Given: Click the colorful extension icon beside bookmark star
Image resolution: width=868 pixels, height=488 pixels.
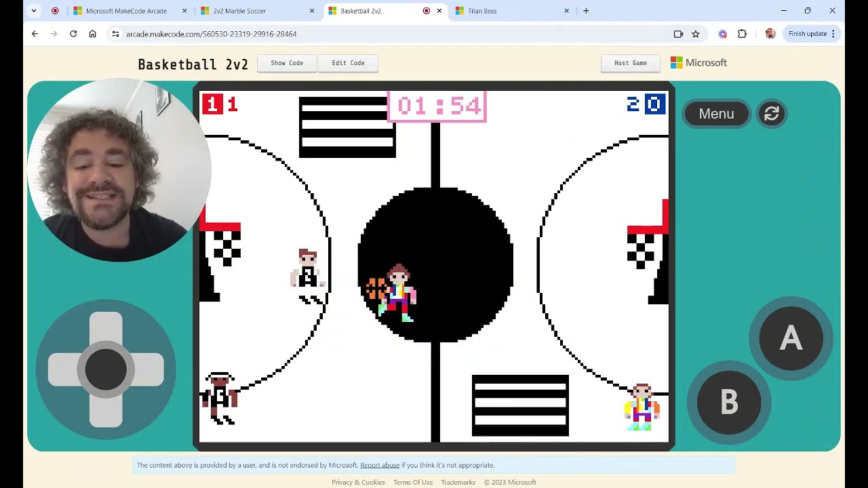Looking at the screenshot, I should (723, 34).
